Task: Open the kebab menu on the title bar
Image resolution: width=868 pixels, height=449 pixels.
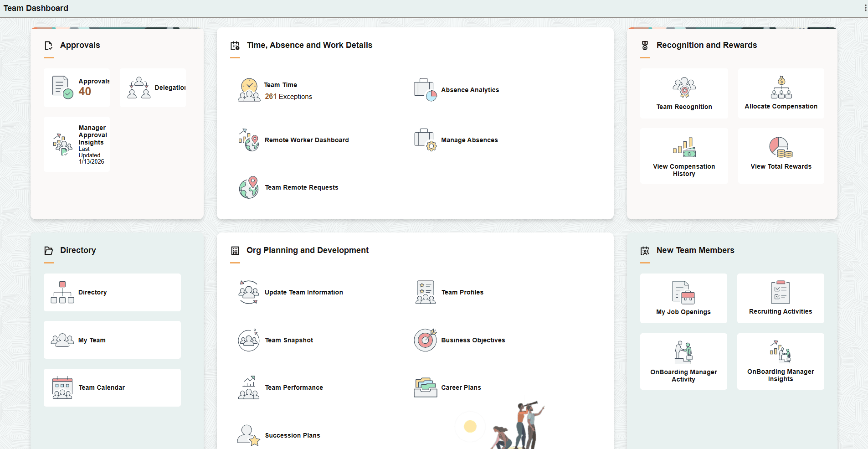Action: [x=864, y=7]
